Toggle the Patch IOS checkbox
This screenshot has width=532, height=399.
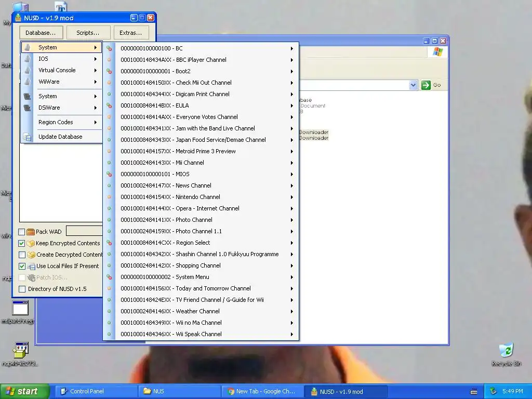click(22, 277)
